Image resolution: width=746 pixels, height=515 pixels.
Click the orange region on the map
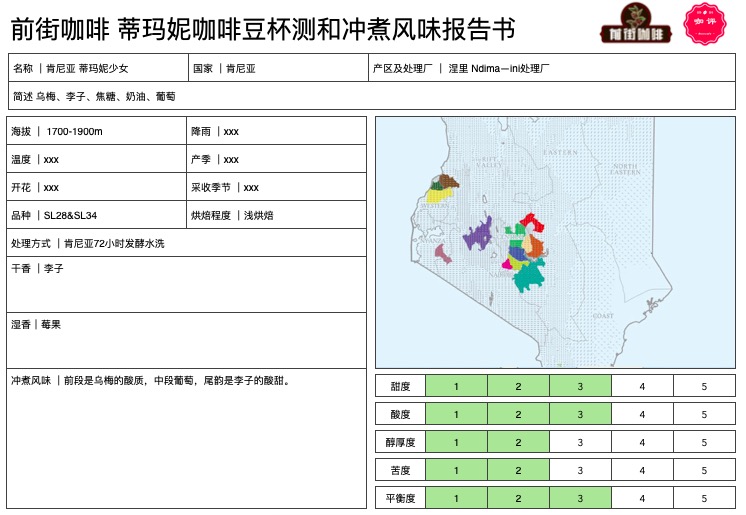click(x=536, y=247)
